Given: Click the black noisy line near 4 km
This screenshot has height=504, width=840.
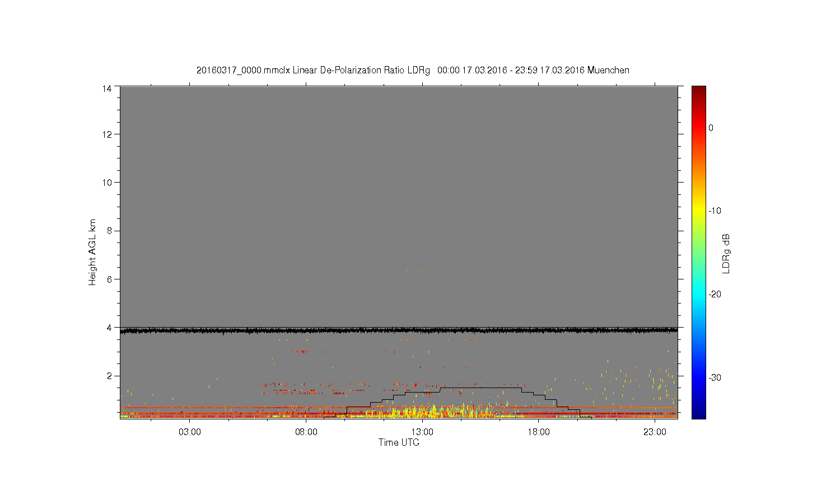Looking at the screenshot, I should (399, 330).
